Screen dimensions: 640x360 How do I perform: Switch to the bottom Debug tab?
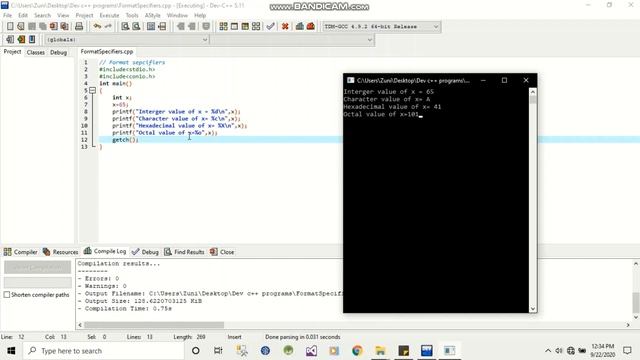point(145,252)
